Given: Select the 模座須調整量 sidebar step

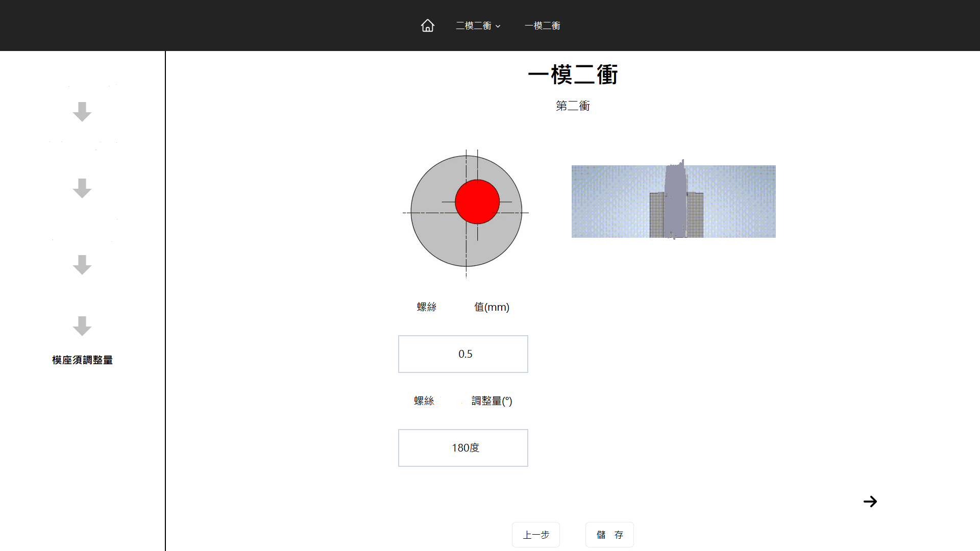Looking at the screenshot, I should (x=82, y=360).
